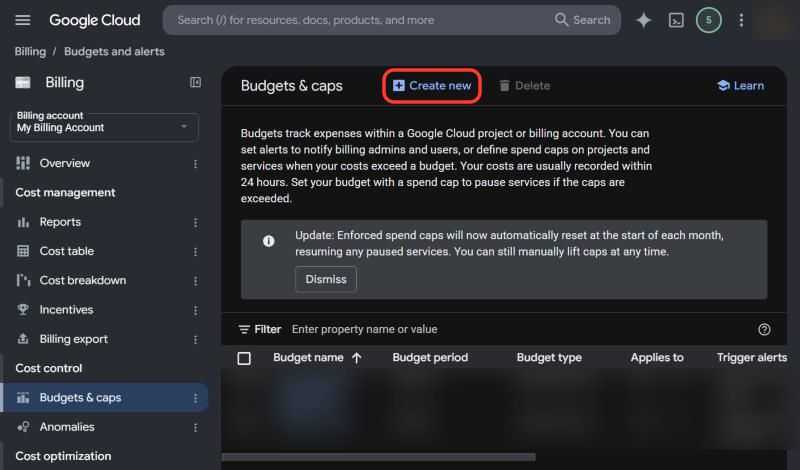This screenshot has width=800, height=470.
Task: Click the Budget period column header
Action: (x=430, y=358)
